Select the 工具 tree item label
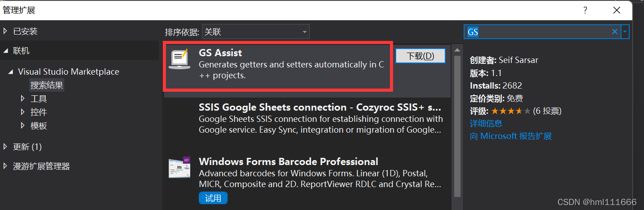This screenshot has height=210, width=644. (39, 98)
